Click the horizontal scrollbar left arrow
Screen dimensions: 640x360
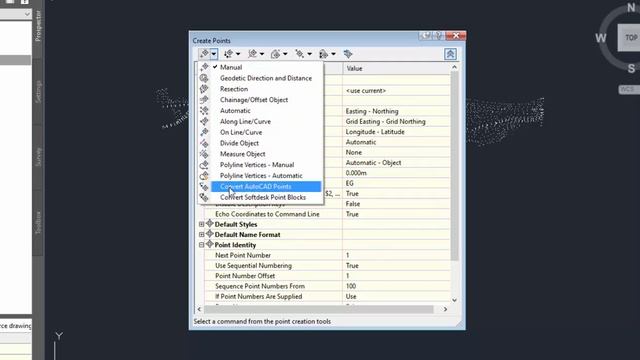tap(200, 309)
